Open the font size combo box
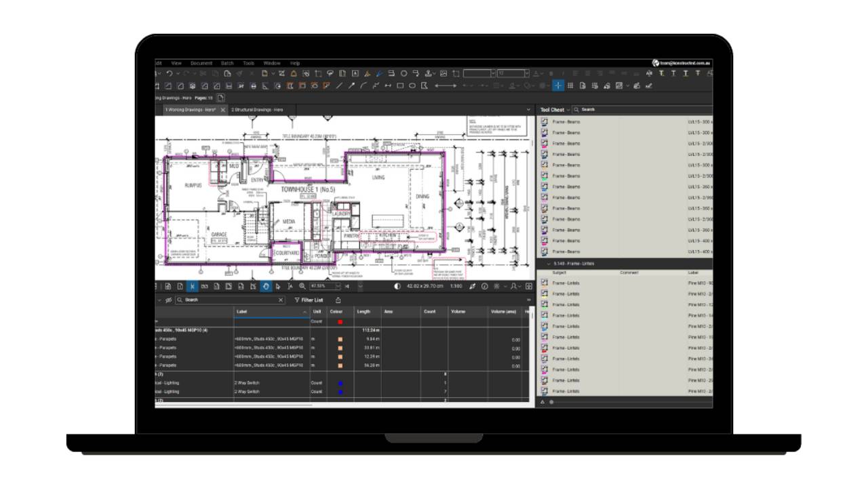The image size is (868, 488). (513, 73)
